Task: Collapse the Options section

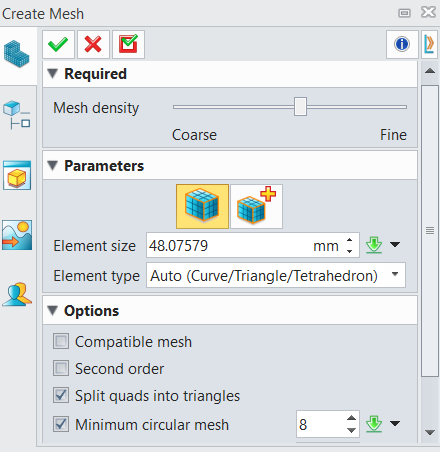Action: tap(53, 311)
